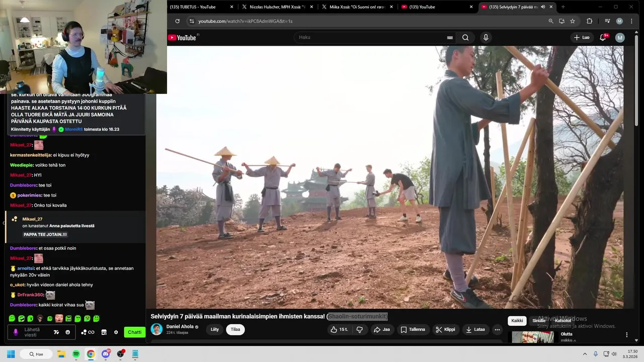This screenshot has width=644, height=362.
Task: Open options menu for Olutta video
Action: point(627,335)
